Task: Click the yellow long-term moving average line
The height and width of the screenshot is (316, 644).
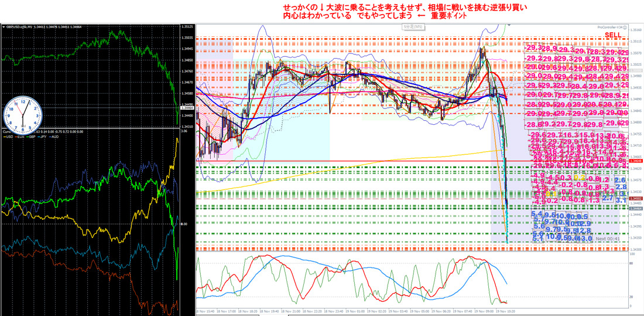Action: pos(353,168)
